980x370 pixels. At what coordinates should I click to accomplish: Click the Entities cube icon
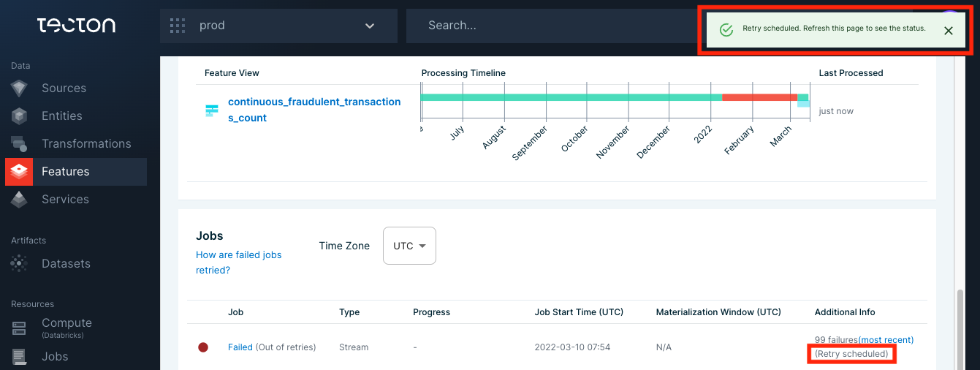click(x=19, y=116)
